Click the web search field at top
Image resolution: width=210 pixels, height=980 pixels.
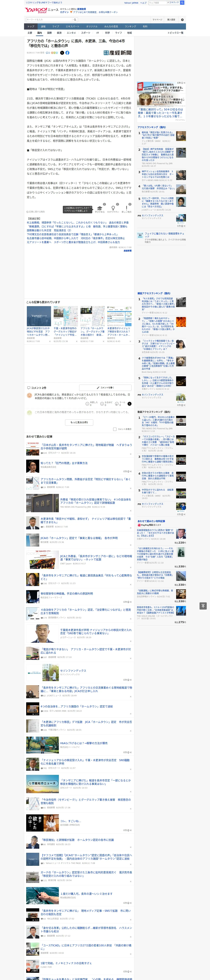[157, 3]
